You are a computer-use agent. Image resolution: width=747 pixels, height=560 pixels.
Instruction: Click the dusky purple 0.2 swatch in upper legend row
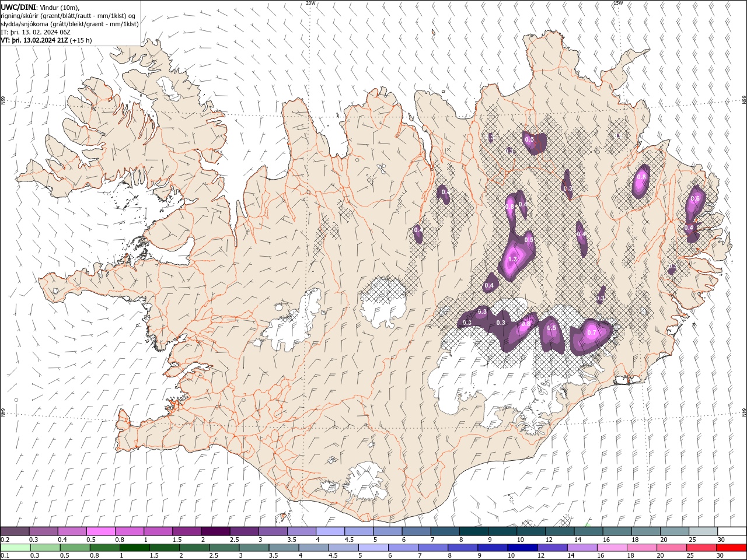(15, 531)
